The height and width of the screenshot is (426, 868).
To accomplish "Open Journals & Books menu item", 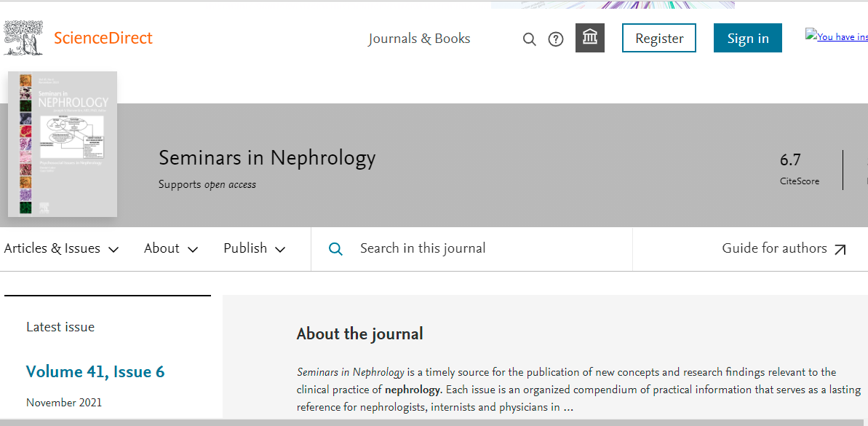I will click(x=419, y=39).
